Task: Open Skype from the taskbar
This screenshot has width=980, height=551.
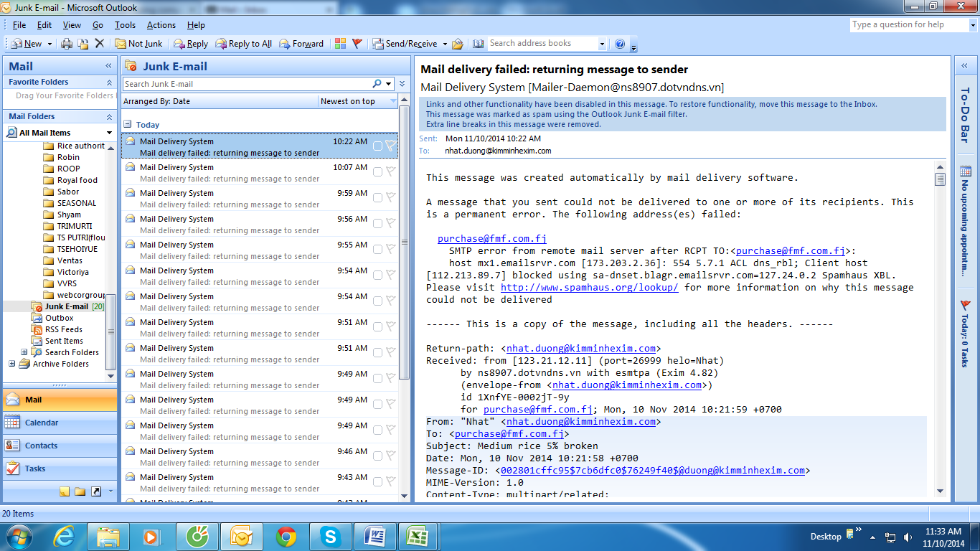Action: click(x=330, y=536)
